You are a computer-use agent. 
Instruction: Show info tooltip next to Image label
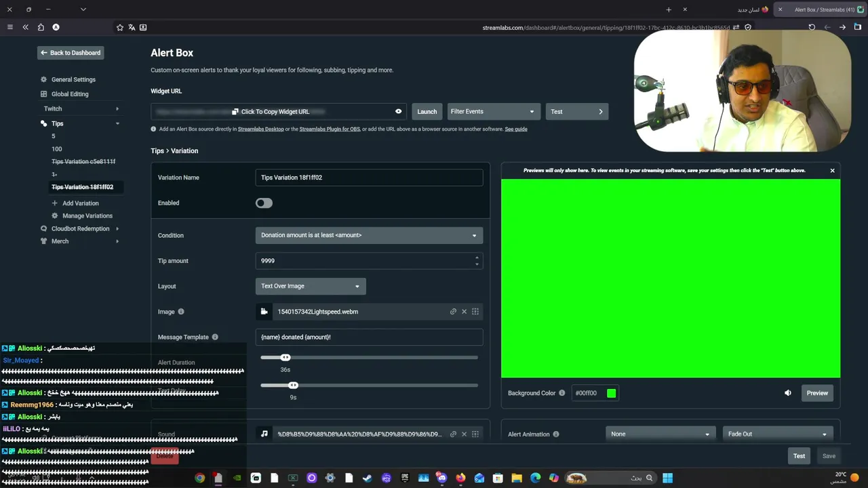tap(180, 312)
